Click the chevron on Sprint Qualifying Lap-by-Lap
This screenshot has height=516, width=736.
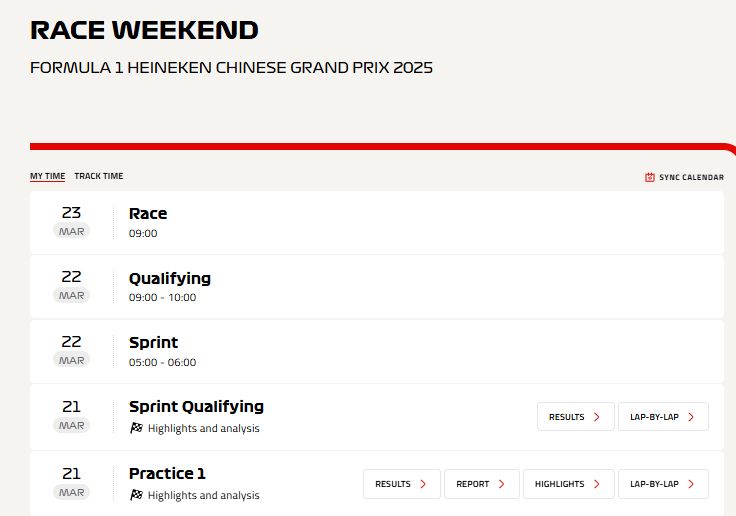coord(691,417)
